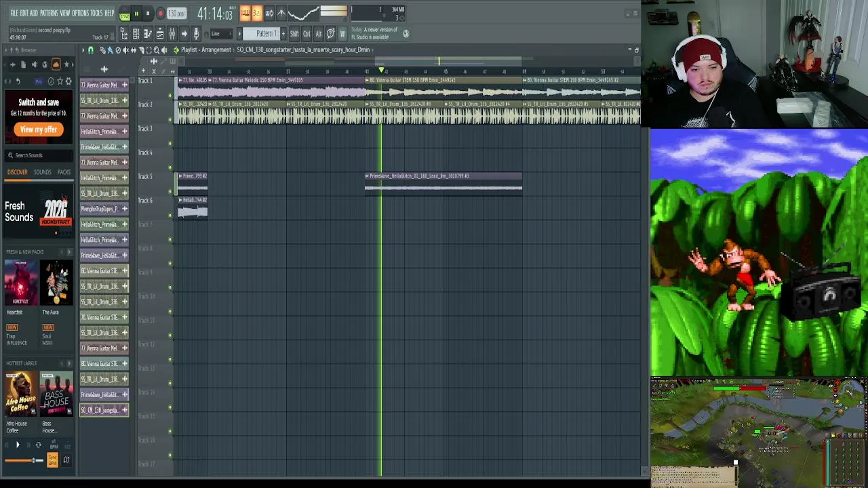This screenshot has height=488, width=868.
Task: Click the View my offer button
Action: coord(39,129)
